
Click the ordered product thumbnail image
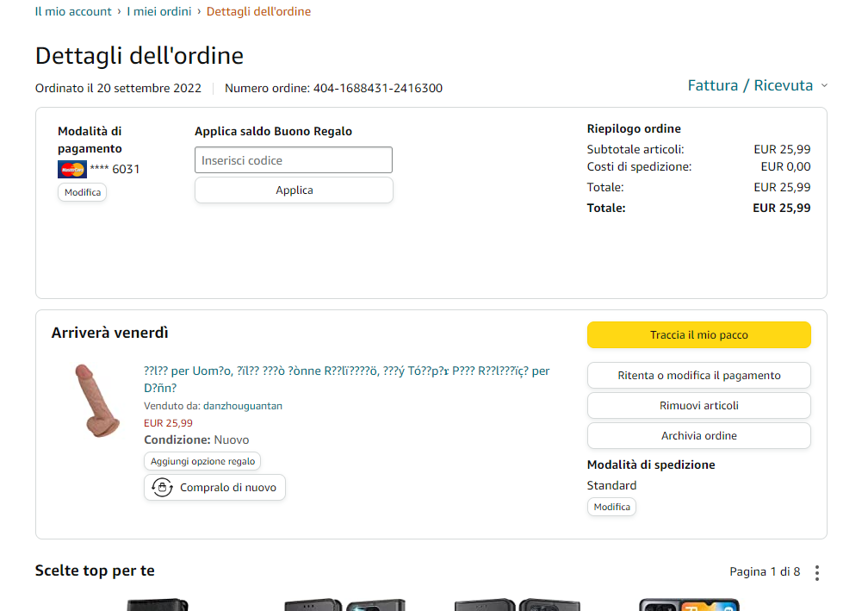[x=96, y=401]
